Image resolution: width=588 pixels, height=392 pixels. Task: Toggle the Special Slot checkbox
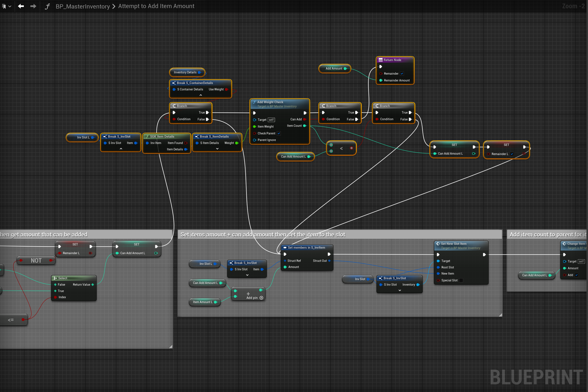coord(461,280)
